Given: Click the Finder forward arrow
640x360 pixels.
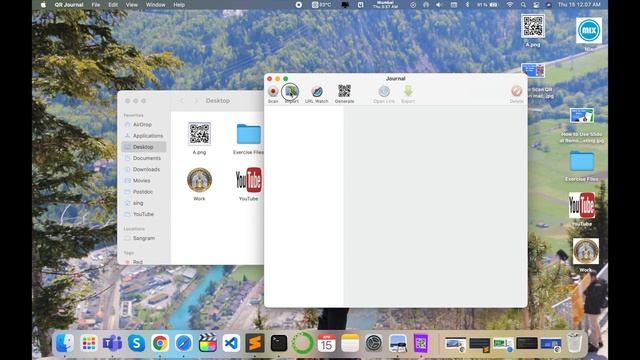Looking at the screenshot, I should [x=196, y=101].
